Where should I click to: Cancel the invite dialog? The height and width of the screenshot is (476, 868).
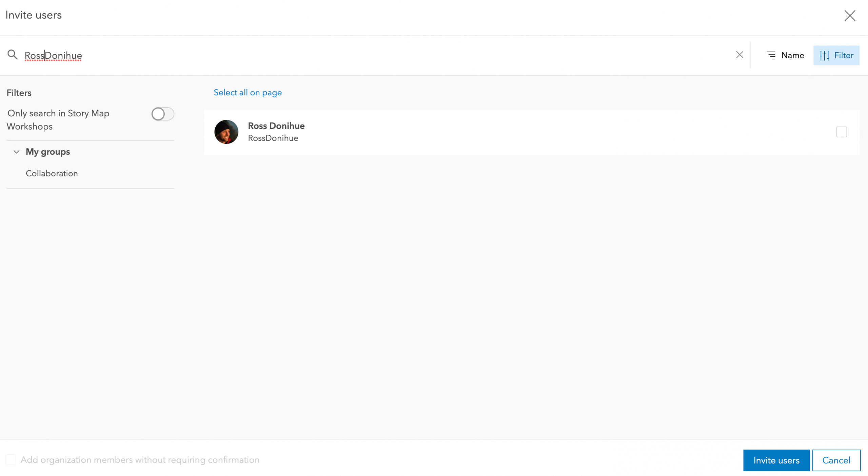click(x=836, y=460)
